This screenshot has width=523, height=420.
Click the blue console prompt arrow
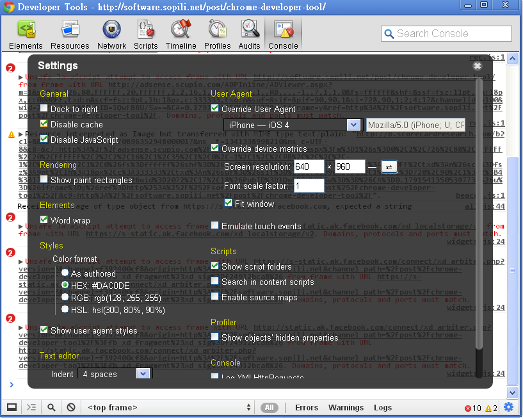click(12, 385)
